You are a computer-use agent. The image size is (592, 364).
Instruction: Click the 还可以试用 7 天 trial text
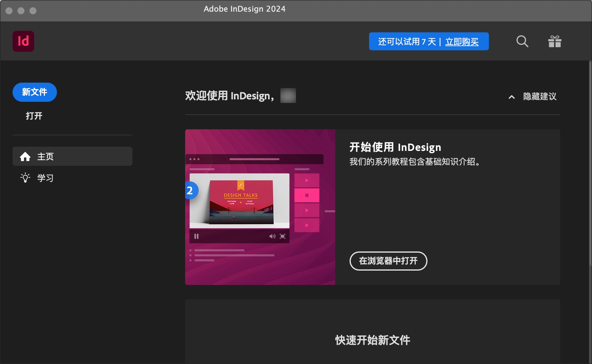coord(407,42)
